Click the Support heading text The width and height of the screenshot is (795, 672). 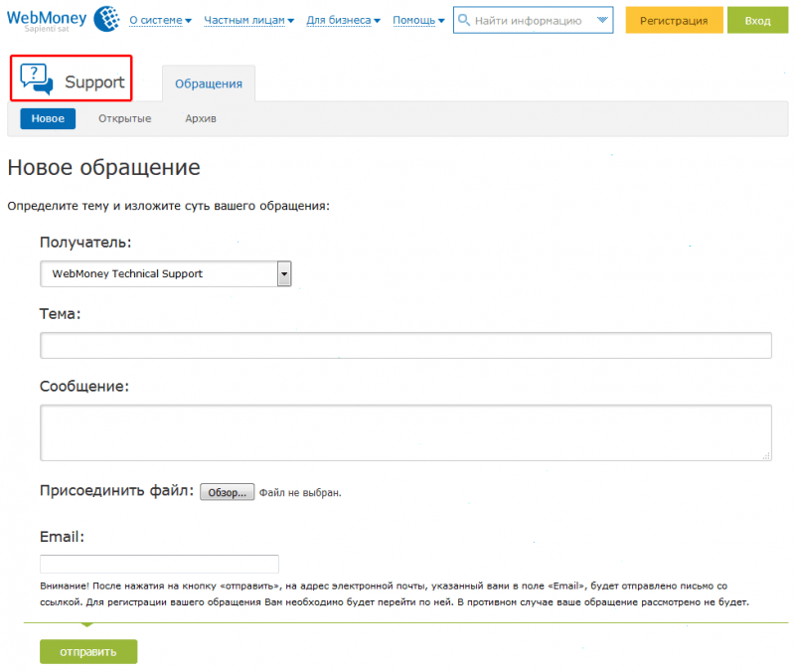tap(94, 83)
